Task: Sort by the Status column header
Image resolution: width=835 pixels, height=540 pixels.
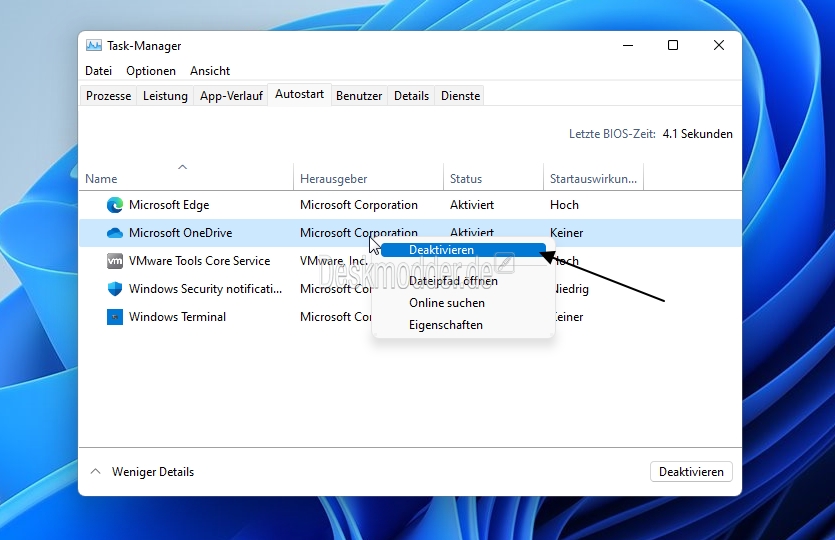Action: coord(493,179)
